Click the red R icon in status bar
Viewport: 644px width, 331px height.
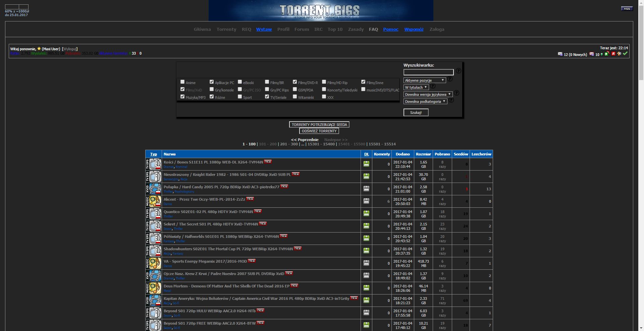[x=613, y=54]
